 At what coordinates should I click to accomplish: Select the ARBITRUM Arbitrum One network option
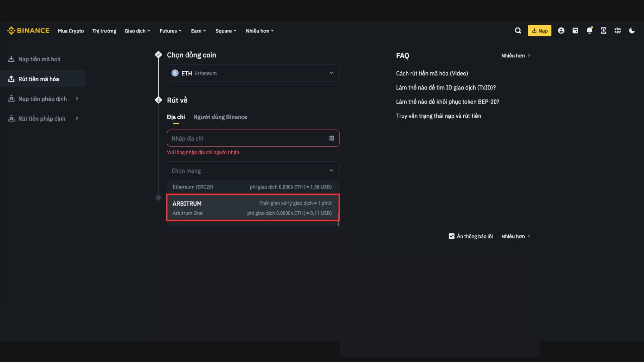click(x=253, y=208)
